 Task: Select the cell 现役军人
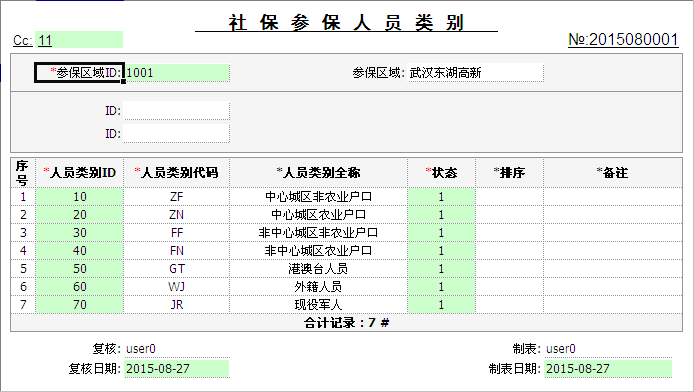pos(318,305)
